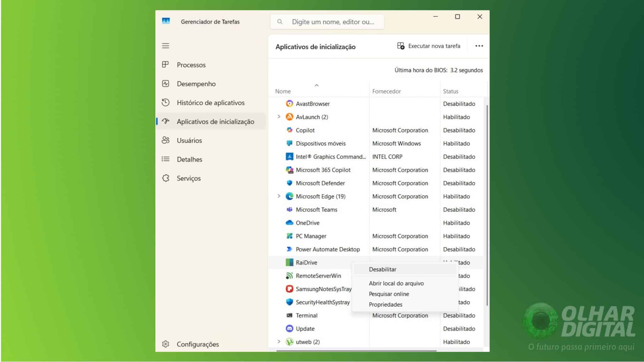Open the Desempenho section icon
Viewport: 644px width, 362px height.
tap(165, 84)
